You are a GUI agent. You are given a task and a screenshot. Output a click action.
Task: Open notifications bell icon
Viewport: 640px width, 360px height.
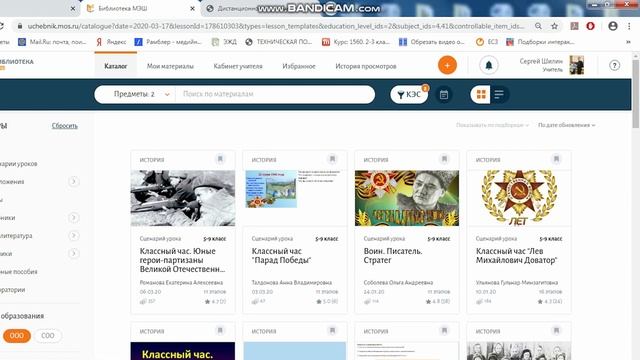[x=489, y=65]
